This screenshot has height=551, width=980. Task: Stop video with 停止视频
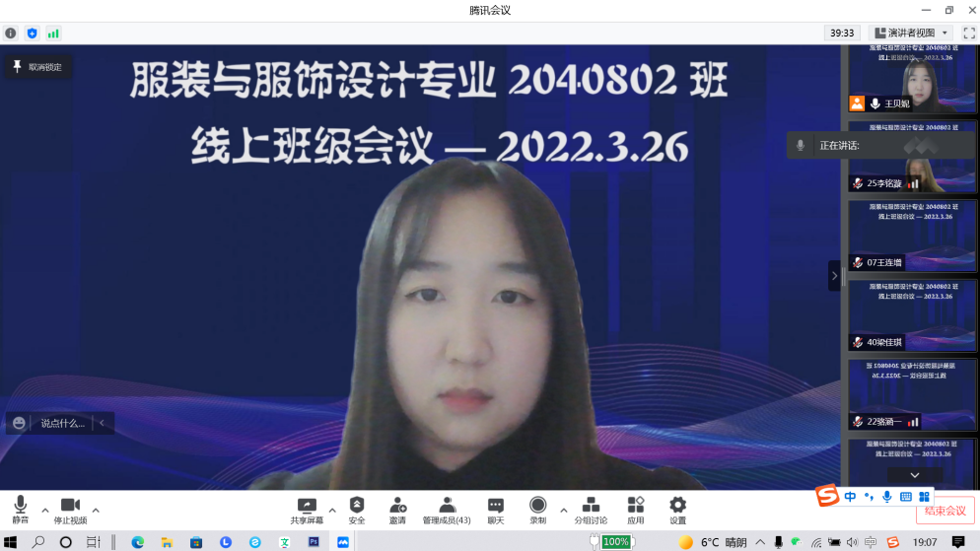70,510
